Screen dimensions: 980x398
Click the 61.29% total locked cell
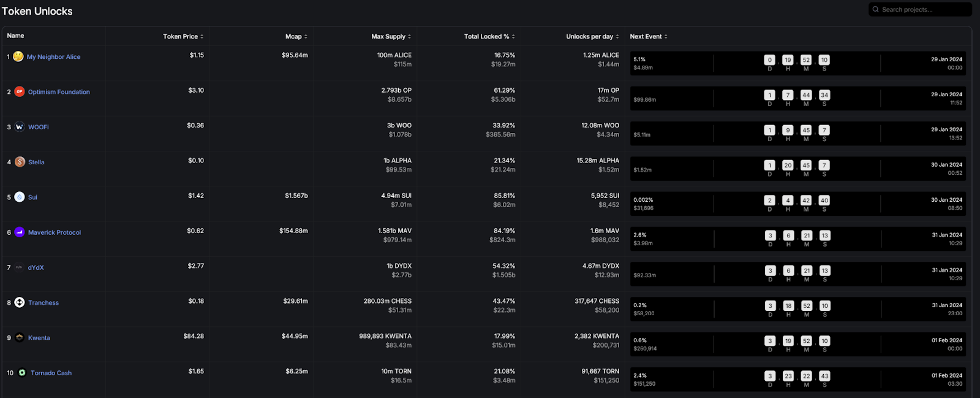505,90
